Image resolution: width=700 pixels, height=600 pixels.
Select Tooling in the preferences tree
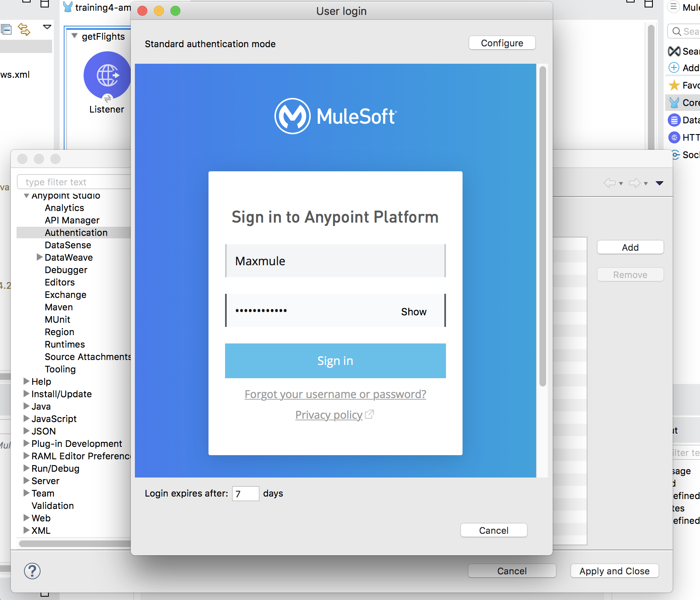[x=60, y=369]
